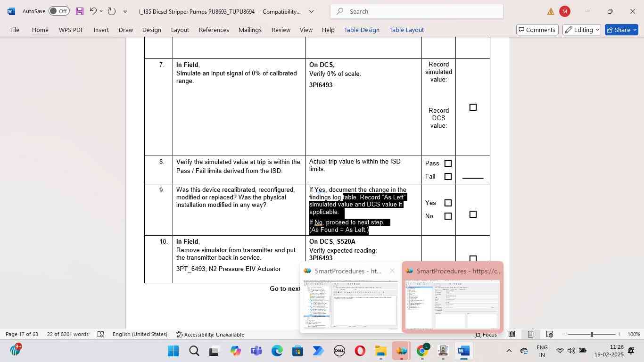
Task: Open Microsoft Store in taskbar
Action: click(x=297, y=351)
